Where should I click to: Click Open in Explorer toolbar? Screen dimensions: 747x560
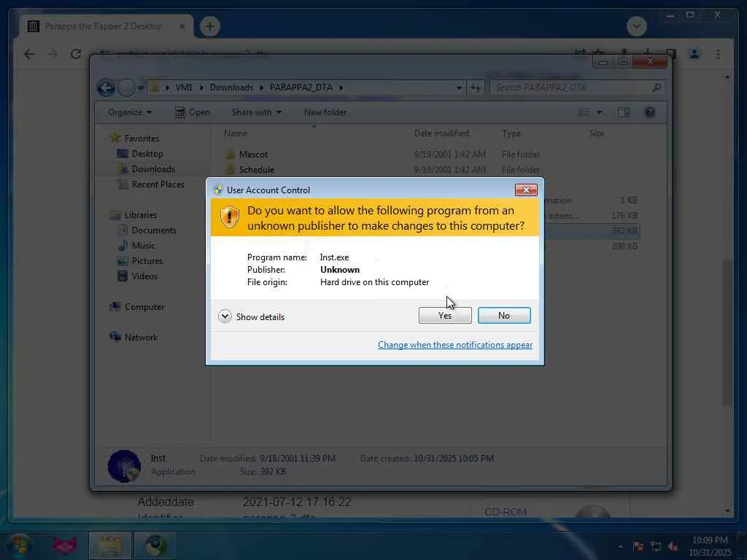point(193,112)
